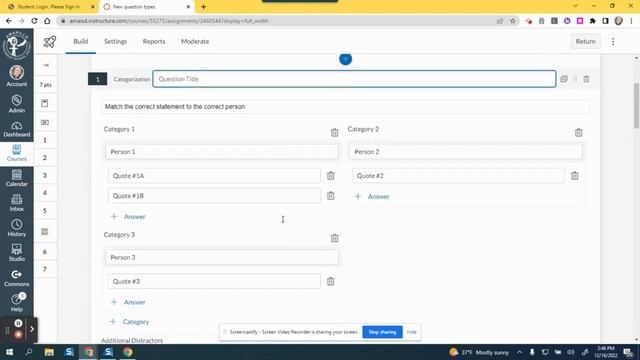Delete the Quote #1A answer
Screen dimensions: 640x360
pos(331,176)
